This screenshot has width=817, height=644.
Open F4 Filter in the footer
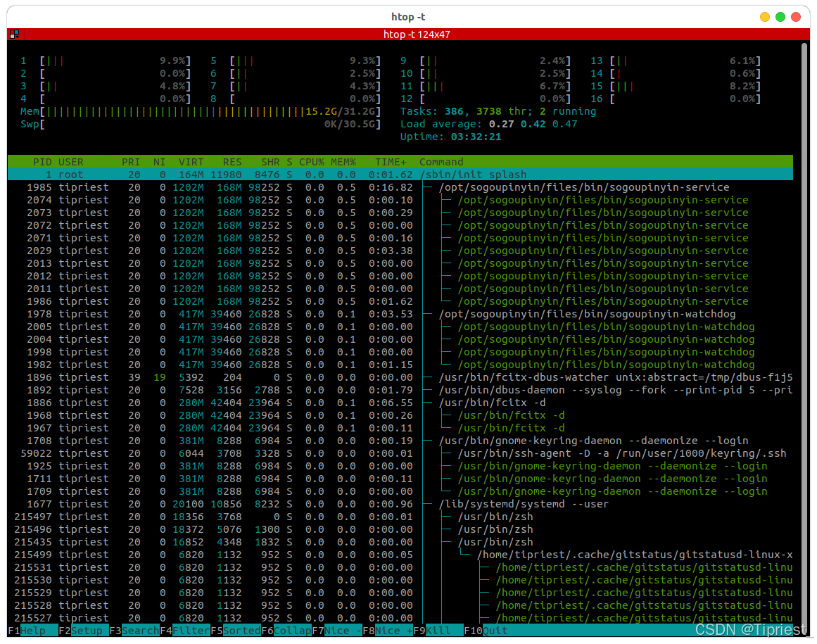pyautogui.click(x=185, y=631)
